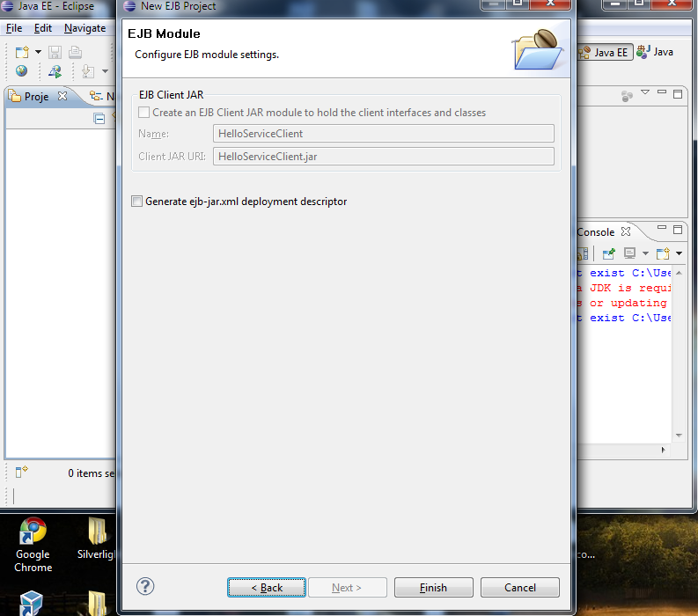Click the VirtualBox cube desktop icon

click(x=31, y=603)
